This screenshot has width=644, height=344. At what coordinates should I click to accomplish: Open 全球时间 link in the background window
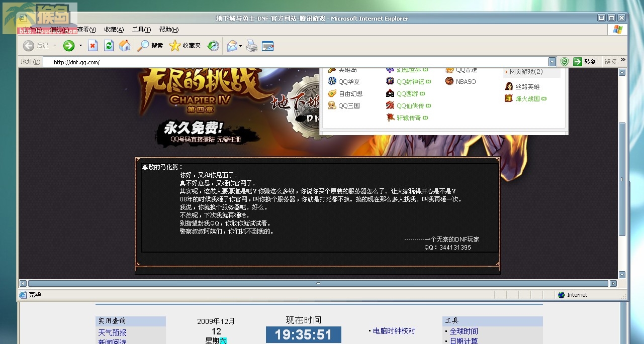click(464, 331)
